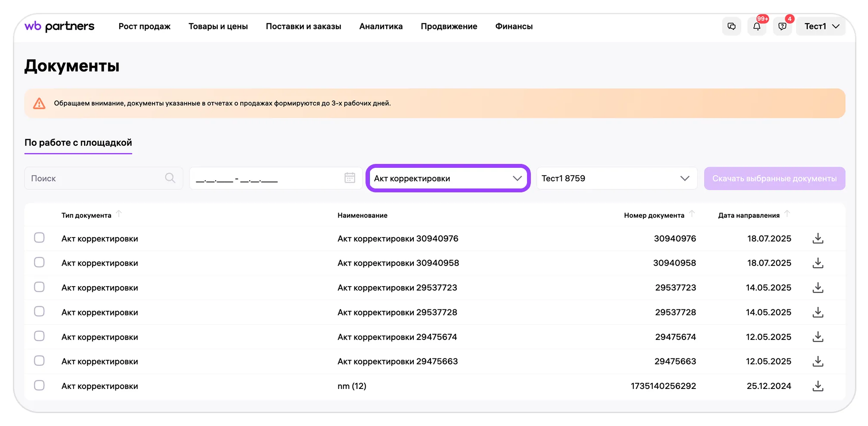Open the chat messages icon
Viewport: 868px width, 426px height.
[731, 26]
